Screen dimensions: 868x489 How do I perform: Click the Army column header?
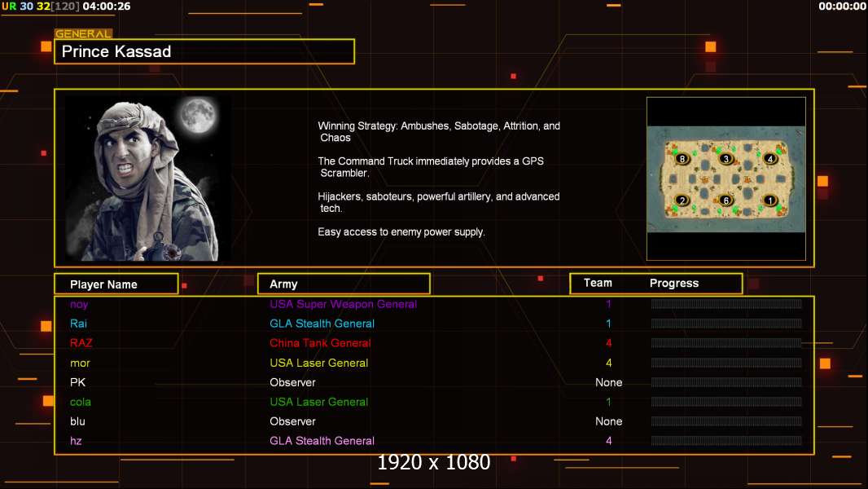(x=344, y=284)
